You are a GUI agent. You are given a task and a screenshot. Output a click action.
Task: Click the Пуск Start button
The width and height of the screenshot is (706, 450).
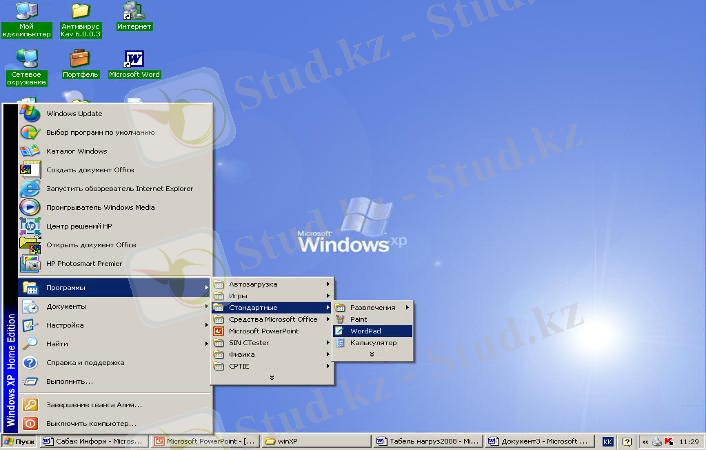click(20, 441)
